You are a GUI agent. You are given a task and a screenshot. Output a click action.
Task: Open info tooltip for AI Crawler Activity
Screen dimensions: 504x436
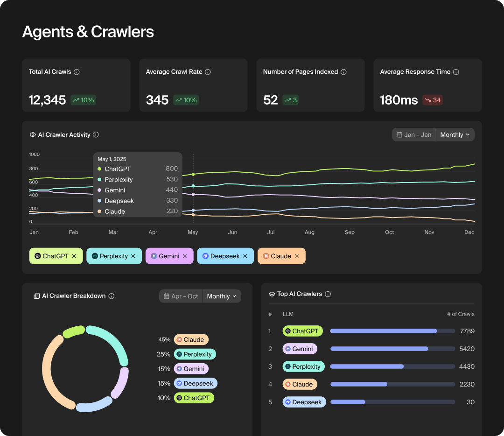click(96, 135)
